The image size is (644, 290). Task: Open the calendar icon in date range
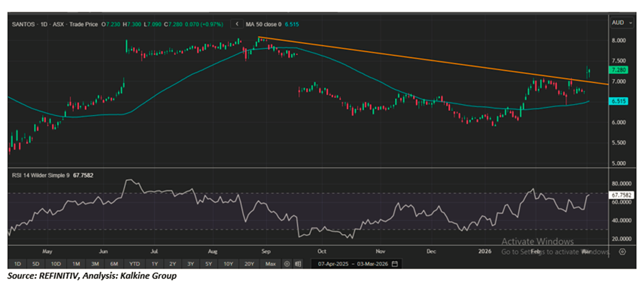395,264
